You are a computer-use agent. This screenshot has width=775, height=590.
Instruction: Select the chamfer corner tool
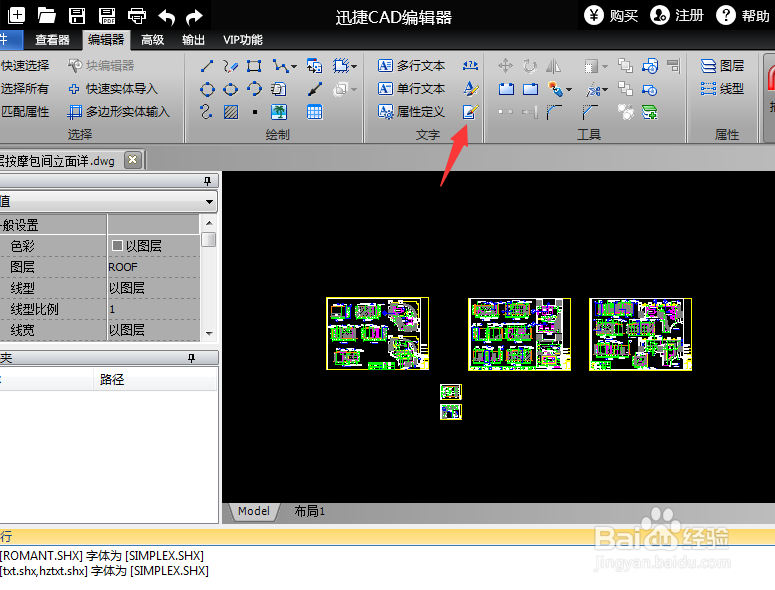(590, 112)
